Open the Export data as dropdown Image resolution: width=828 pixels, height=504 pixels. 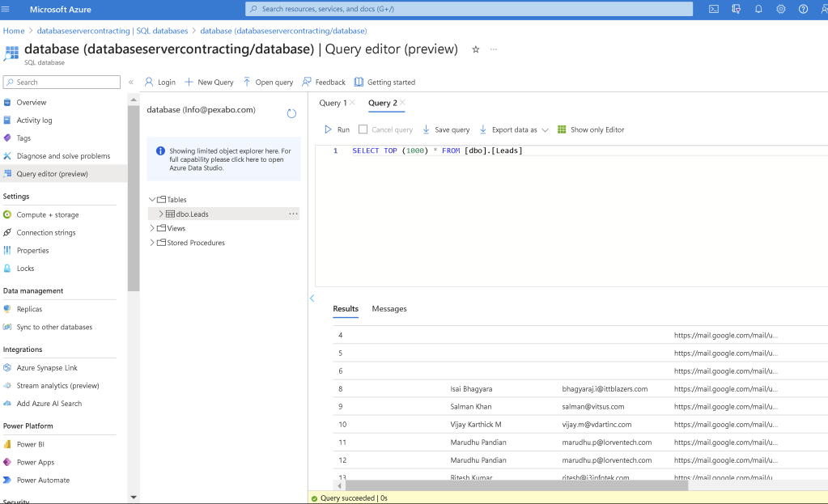[x=514, y=129]
